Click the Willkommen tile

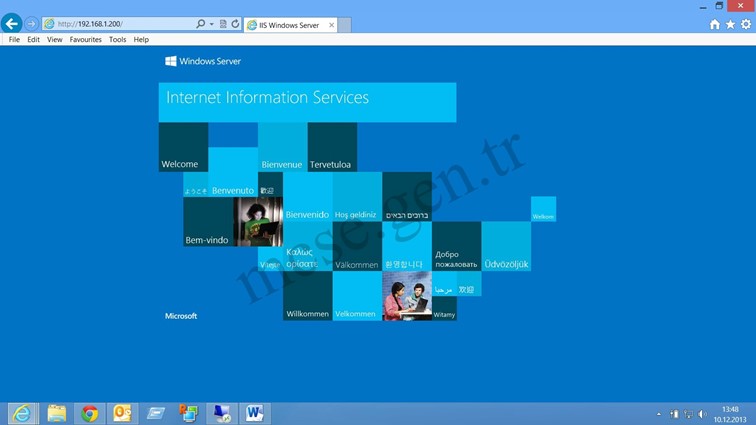(x=308, y=296)
